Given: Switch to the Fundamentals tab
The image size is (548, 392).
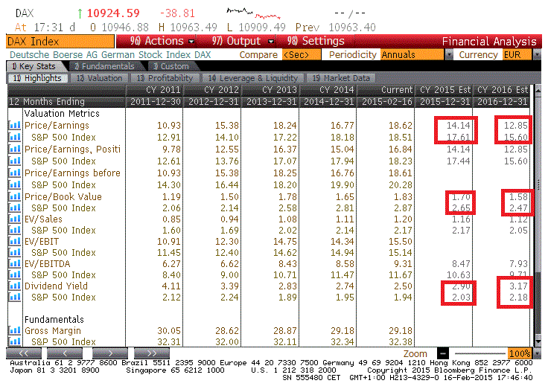Looking at the screenshot, I should click(104, 66).
